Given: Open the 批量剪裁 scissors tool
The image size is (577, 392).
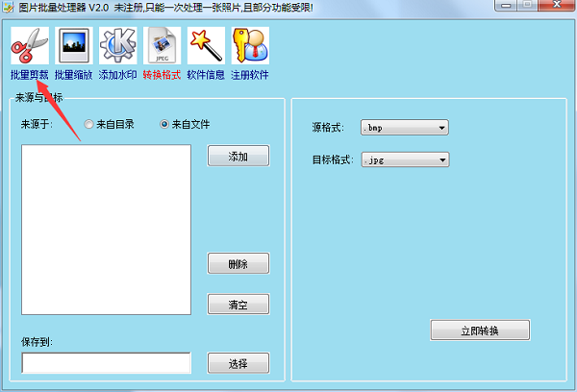Looking at the screenshot, I should (30, 45).
